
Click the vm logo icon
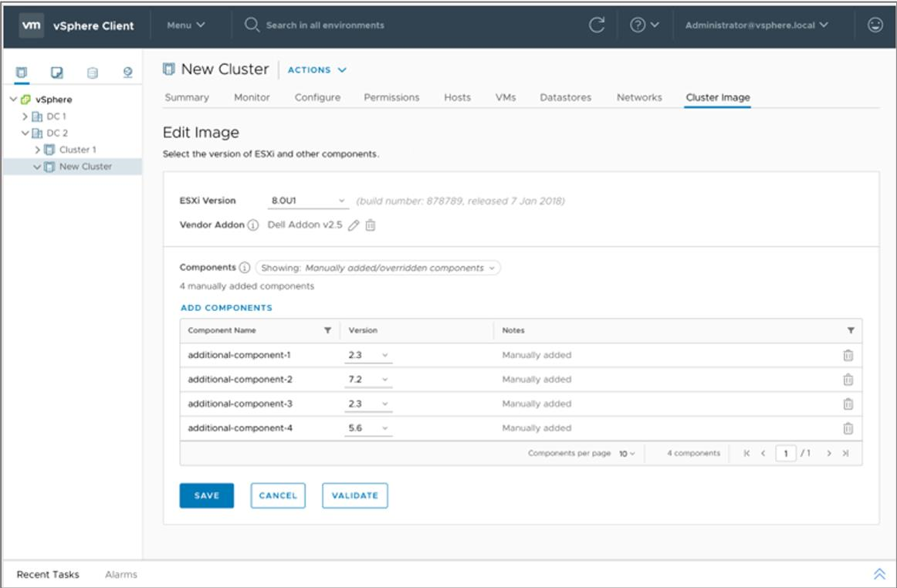pyautogui.click(x=31, y=25)
